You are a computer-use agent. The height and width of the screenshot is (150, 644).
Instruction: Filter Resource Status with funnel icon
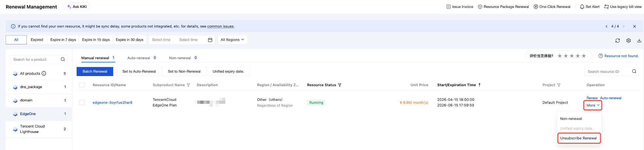pyautogui.click(x=340, y=85)
